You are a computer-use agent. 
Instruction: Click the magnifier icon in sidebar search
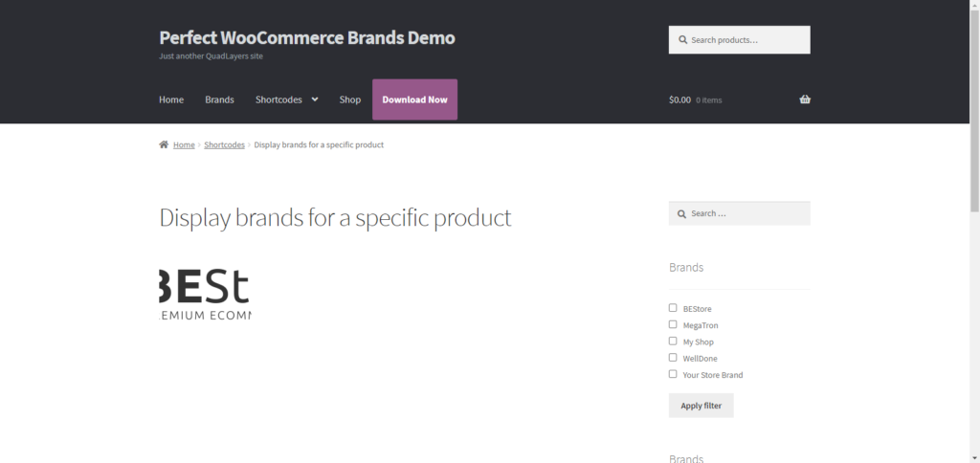681,213
